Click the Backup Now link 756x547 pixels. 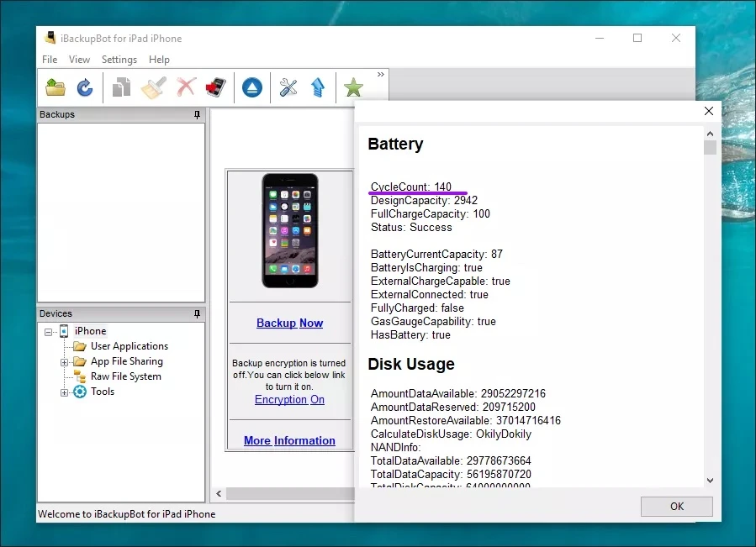[x=289, y=323]
